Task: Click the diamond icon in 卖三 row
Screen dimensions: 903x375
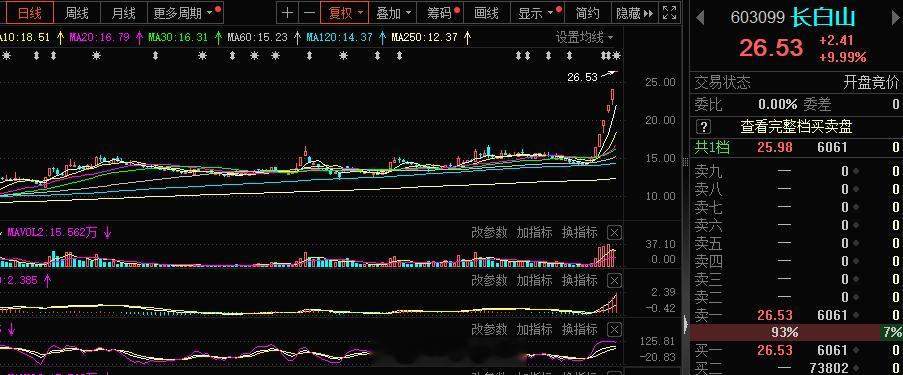Action: (x=856, y=279)
